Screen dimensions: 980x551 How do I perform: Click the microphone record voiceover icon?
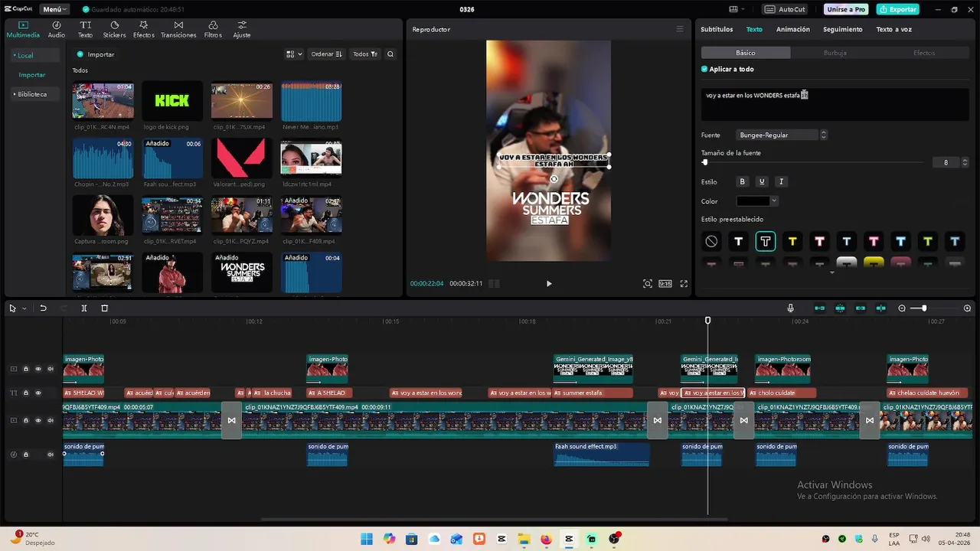[790, 308]
